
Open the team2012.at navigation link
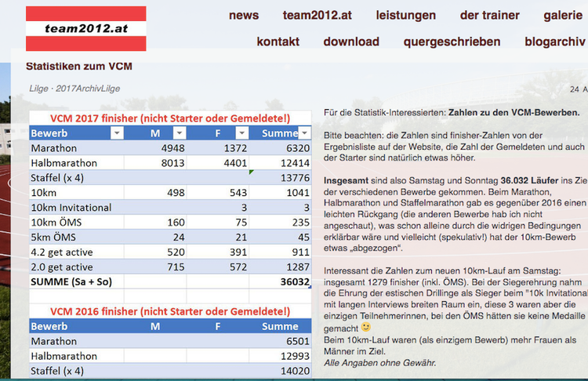coord(318,16)
